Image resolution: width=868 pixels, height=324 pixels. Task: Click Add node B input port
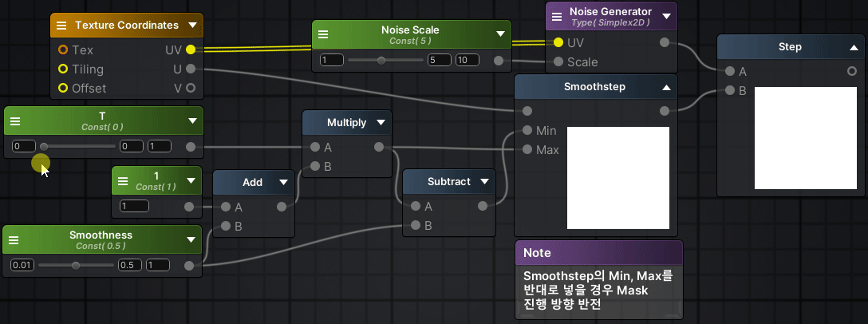coord(225,226)
